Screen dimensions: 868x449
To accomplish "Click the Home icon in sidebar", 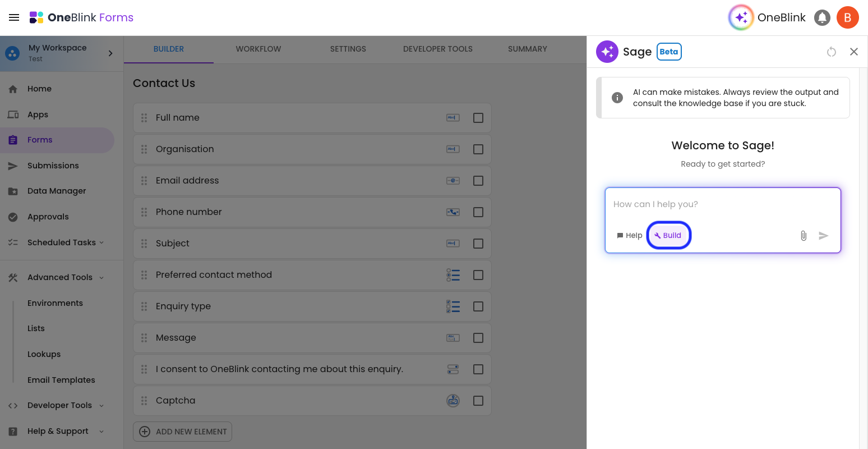I will point(13,89).
